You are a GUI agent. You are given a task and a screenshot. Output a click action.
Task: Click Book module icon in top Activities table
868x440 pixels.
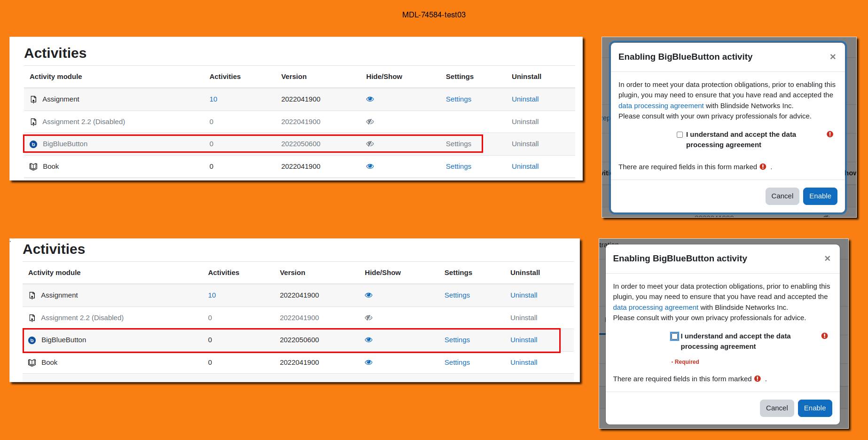[x=33, y=166]
